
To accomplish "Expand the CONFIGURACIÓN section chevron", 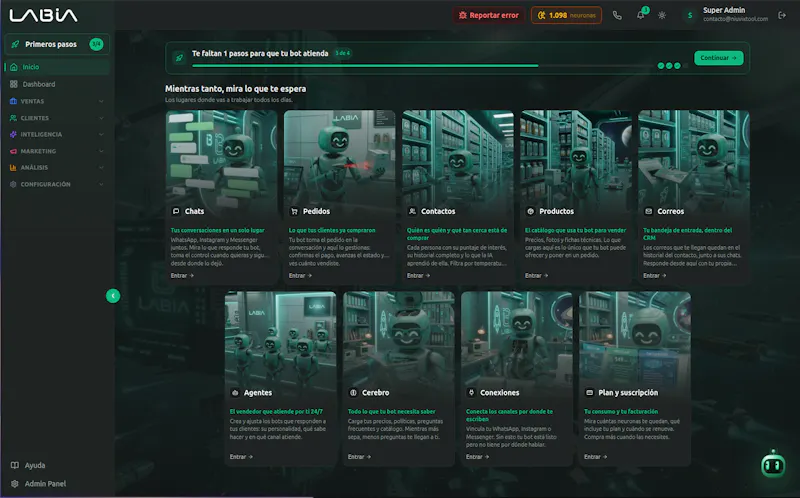I will point(101,184).
